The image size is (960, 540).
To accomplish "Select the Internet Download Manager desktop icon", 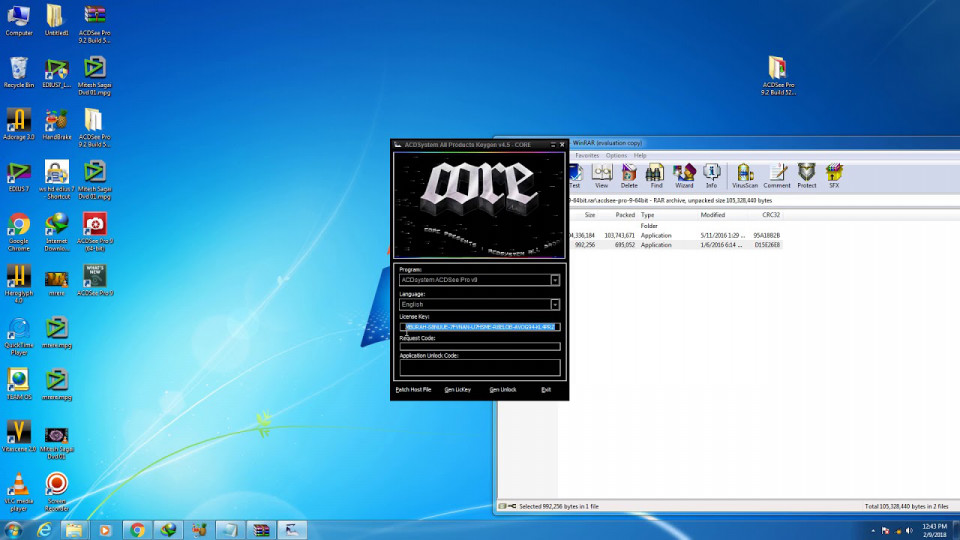I will click(x=56, y=232).
